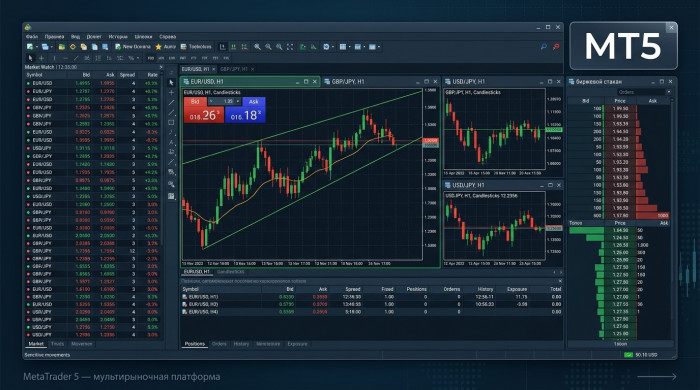700x390 pixels.
Task: Switch to the Exposure tab in the bottom panel
Action: [297, 344]
